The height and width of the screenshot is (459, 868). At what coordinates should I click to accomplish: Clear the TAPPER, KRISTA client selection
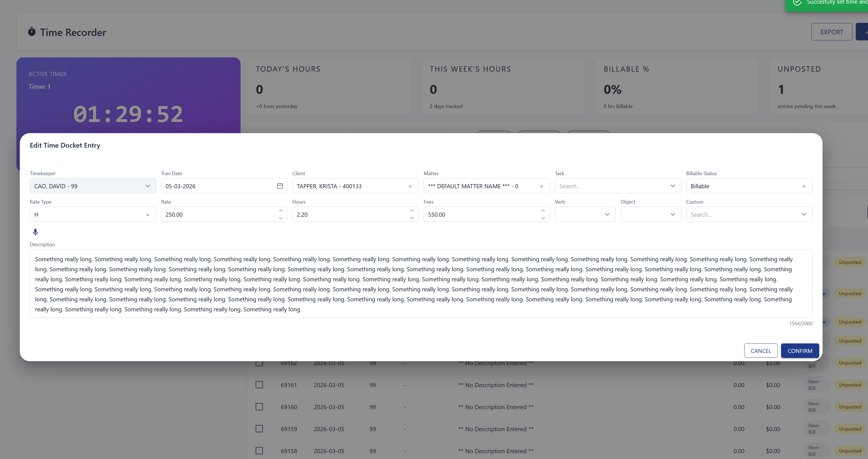(410, 186)
